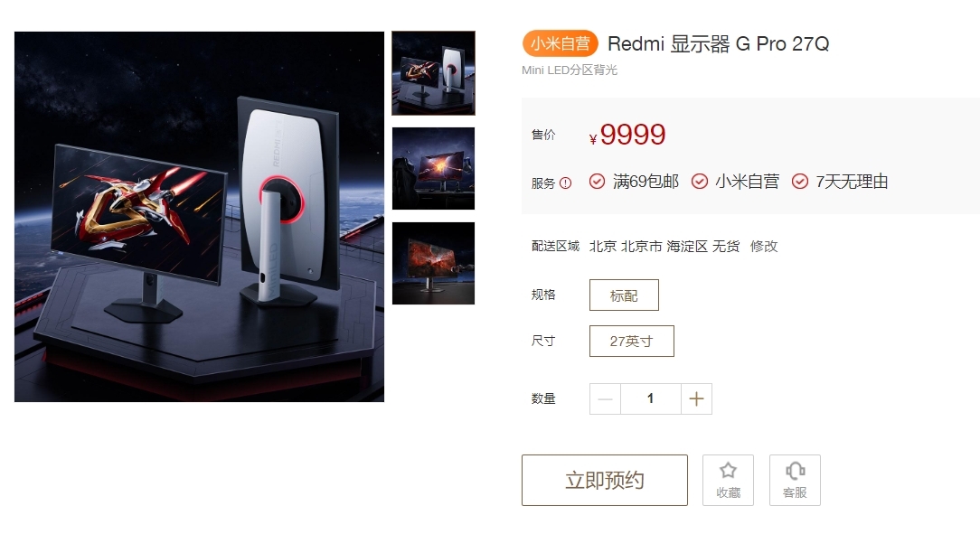The image size is (980, 534).
Task: Click checkmark icon beside 7天无理由
Action: click(x=800, y=181)
